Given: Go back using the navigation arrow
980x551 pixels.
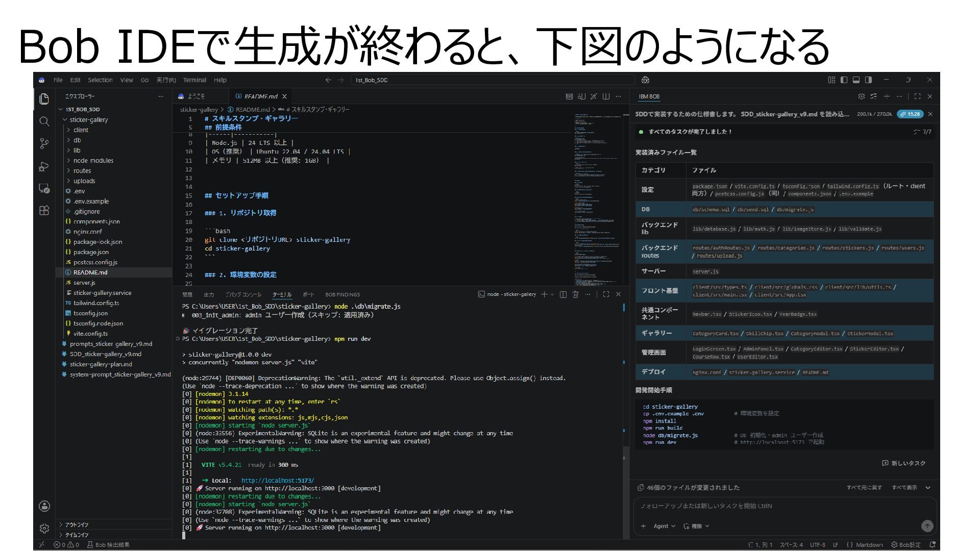Looking at the screenshot, I should 328,80.
